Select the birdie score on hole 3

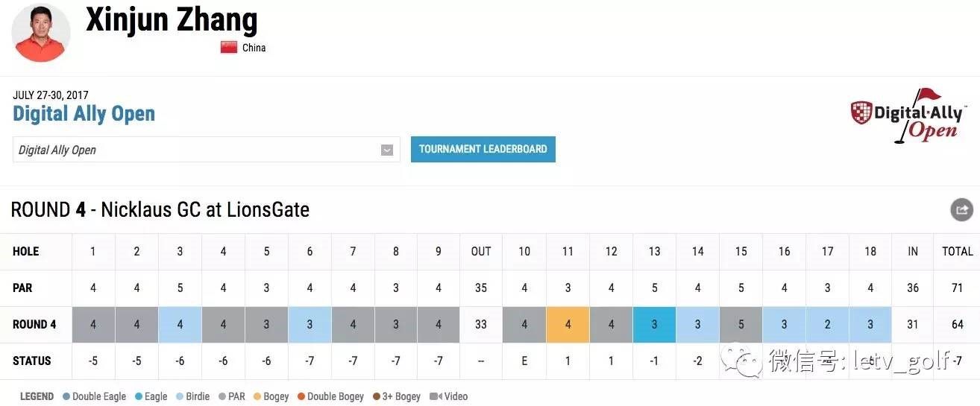point(180,324)
